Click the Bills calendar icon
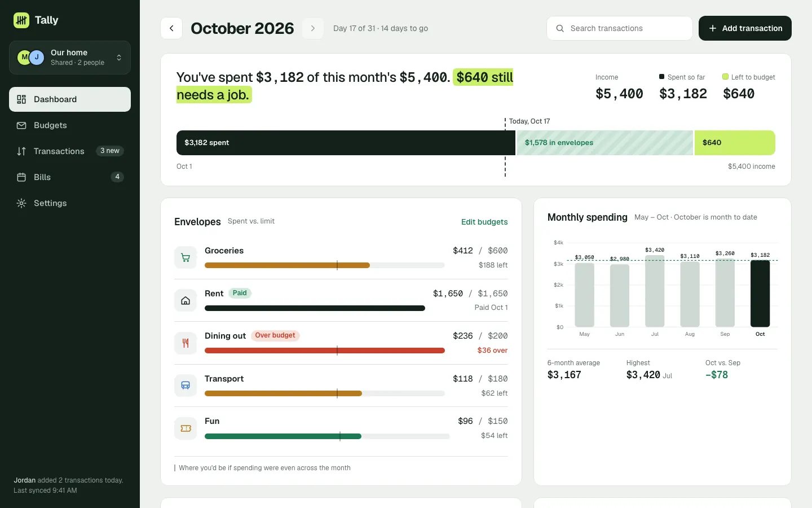812x508 pixels. click(x=21, y=177)
